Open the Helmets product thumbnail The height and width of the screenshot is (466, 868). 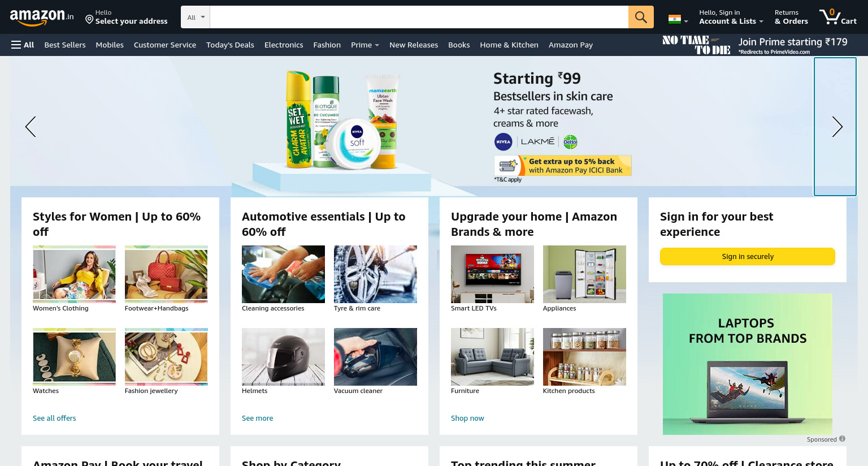pos(283,357)
